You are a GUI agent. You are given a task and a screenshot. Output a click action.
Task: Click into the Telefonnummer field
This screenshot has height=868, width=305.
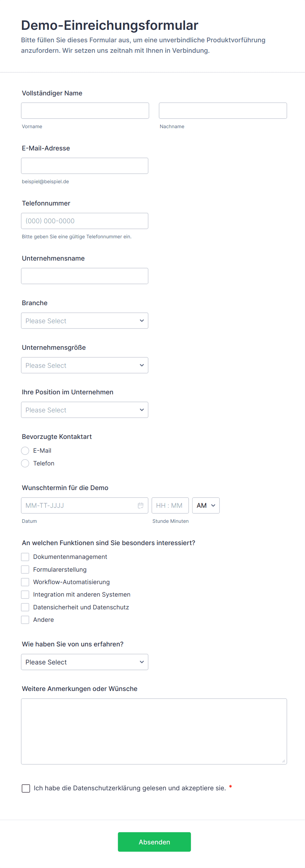85,221
